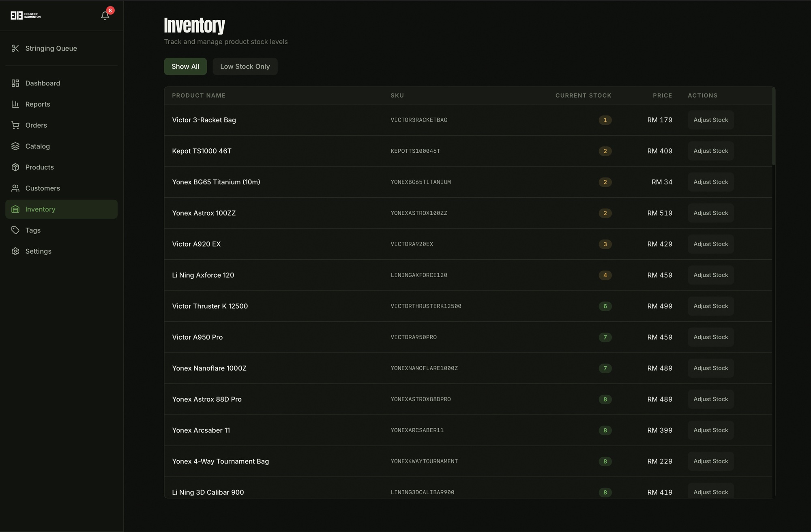Click SKU text YONEXNANOFLARE1000Z
The width and height of the screenshot is (811, 532).
(424, 368)
